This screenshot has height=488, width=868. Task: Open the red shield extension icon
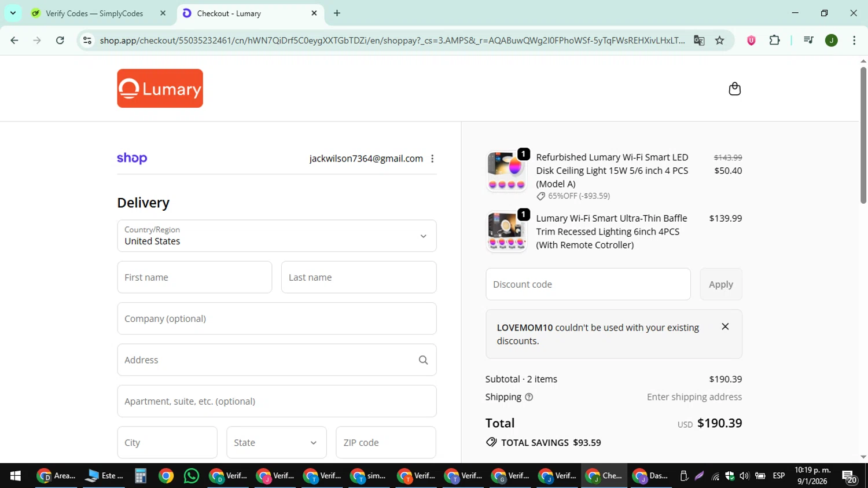click(x=751, y=41)
